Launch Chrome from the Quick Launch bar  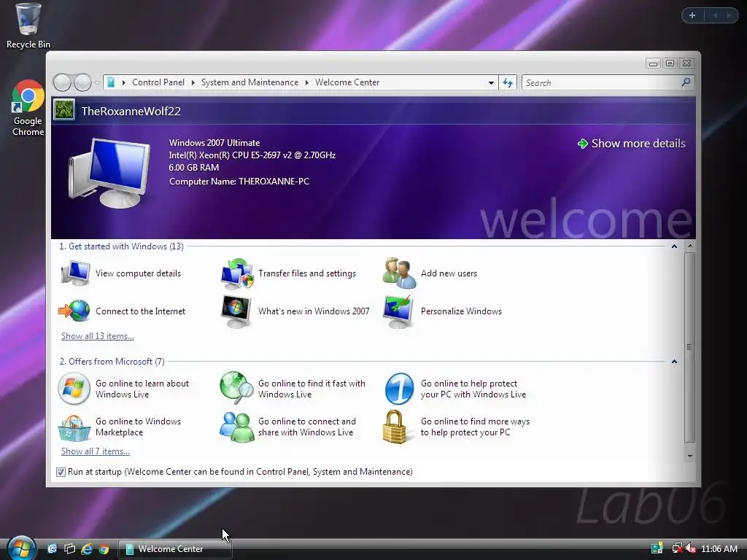point(104,549)
